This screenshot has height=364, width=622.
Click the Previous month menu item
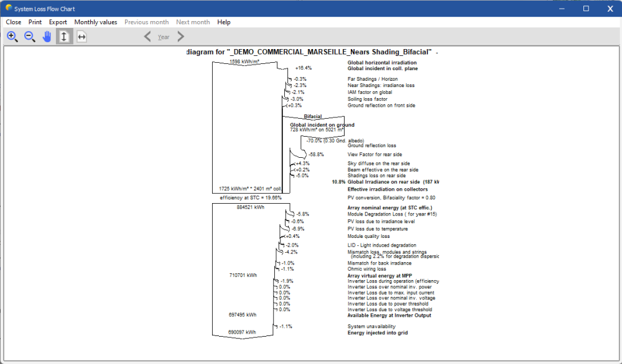pyautogui.click(x=146, y=22)
